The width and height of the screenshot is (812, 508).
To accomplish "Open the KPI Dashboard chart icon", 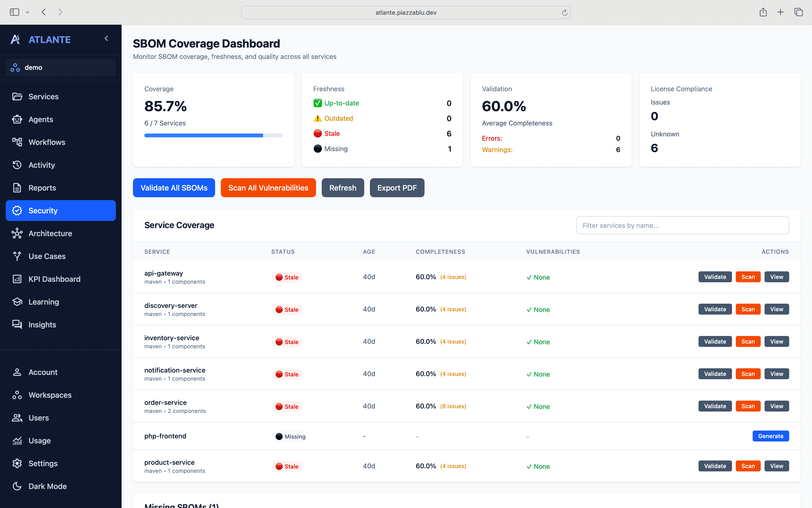I will click(x=17, y=279).
